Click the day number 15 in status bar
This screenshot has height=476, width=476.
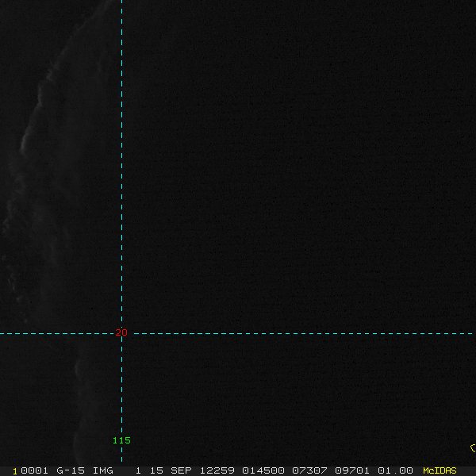coord(156,470)
